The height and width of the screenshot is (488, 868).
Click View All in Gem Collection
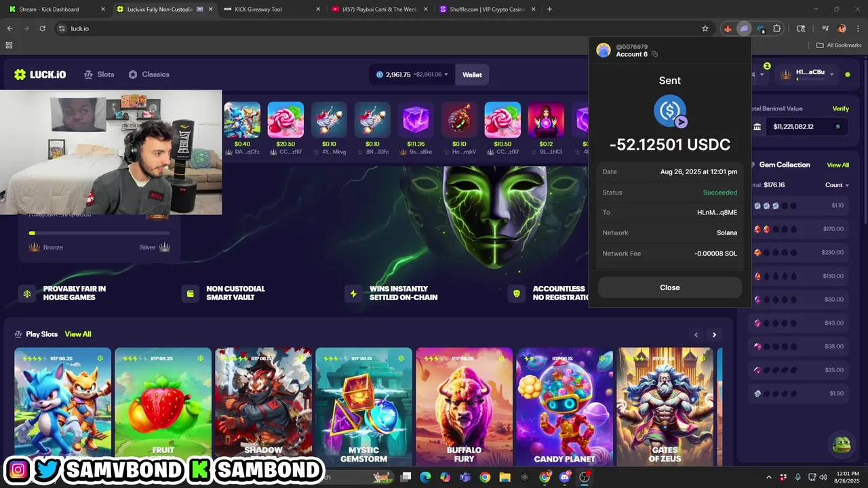[837, 165]
